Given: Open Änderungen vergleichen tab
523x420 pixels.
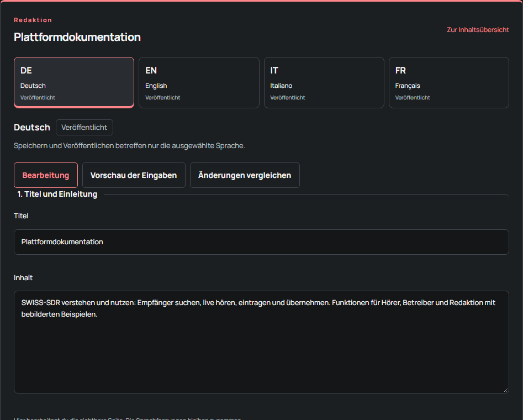Looking at the screenshot, I should (245, 175).
